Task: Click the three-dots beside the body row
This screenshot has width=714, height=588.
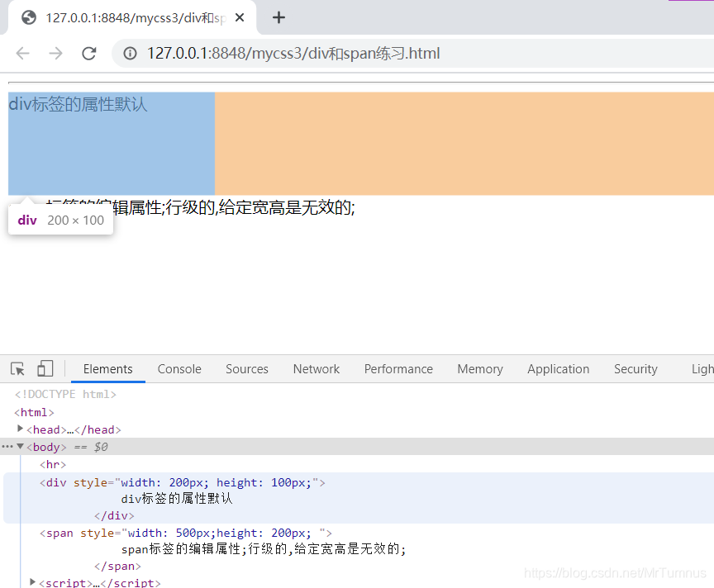Action: tap(7, 447)
